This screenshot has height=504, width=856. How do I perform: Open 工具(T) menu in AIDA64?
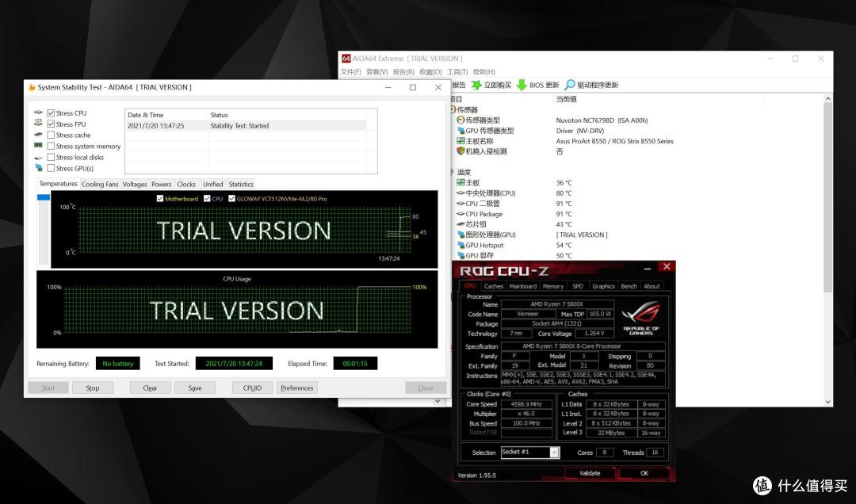[457, 72]
